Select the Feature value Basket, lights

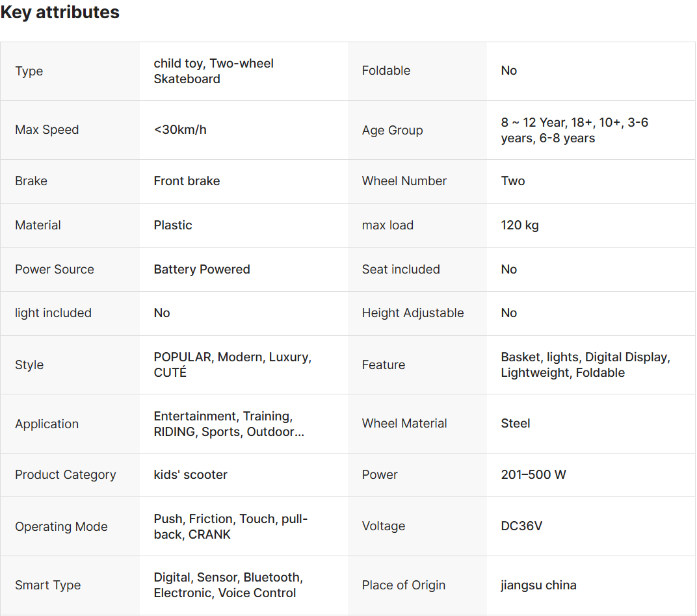tap(585, 365)
